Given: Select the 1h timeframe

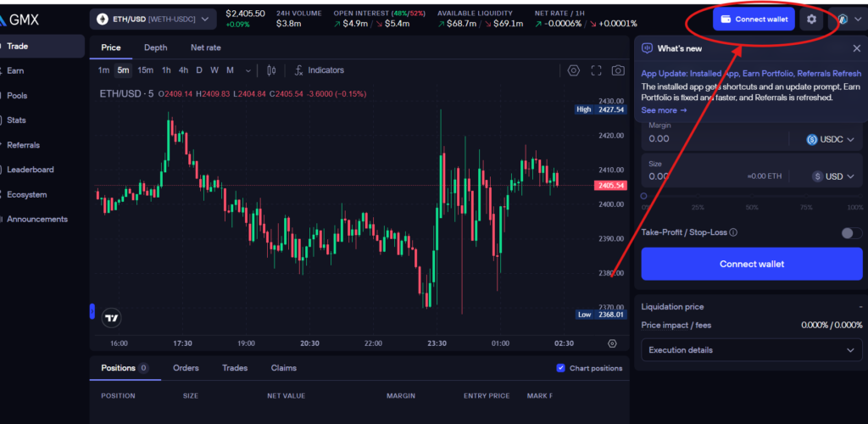Looking at the screenshot, I should click(x=166, y=70).
